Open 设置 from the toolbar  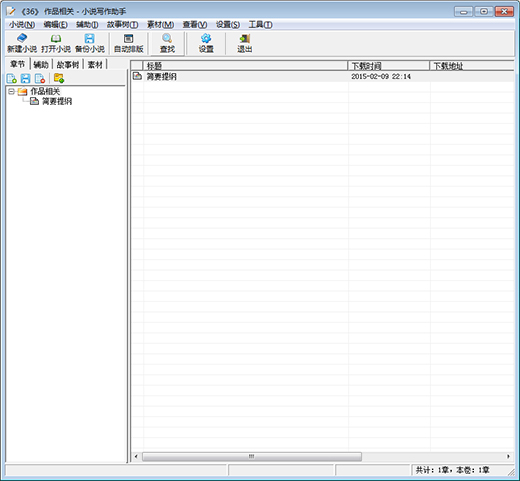pyautogui.click(x=206, y=43)
